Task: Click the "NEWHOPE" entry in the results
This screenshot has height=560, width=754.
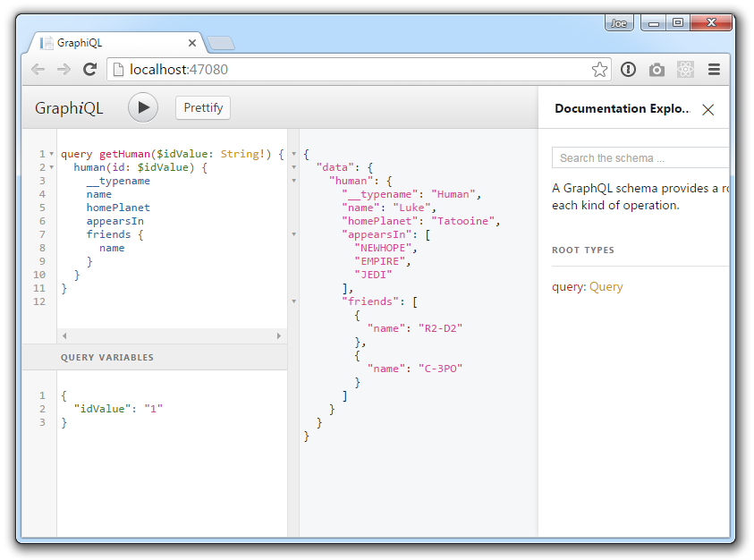Action: (383, 249)
